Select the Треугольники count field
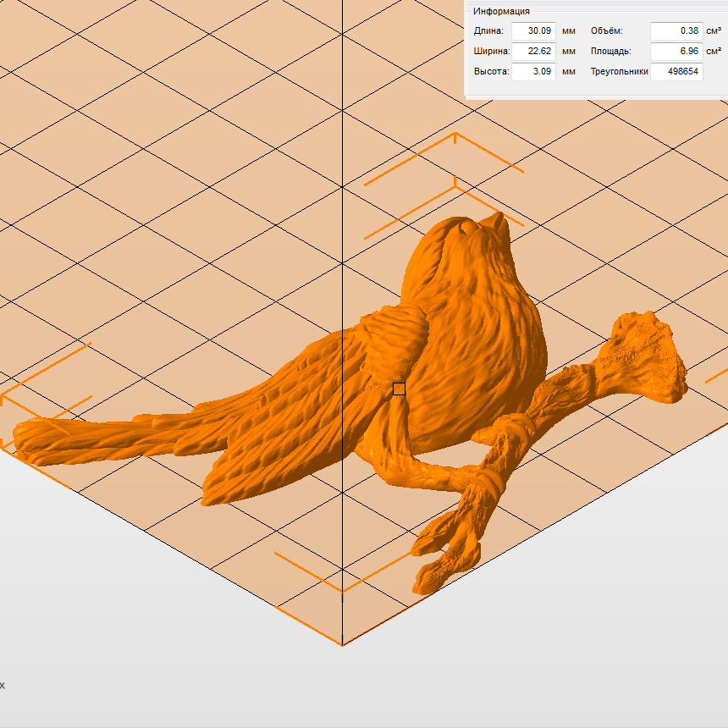The image size is (728, 728). pos(677,72)
